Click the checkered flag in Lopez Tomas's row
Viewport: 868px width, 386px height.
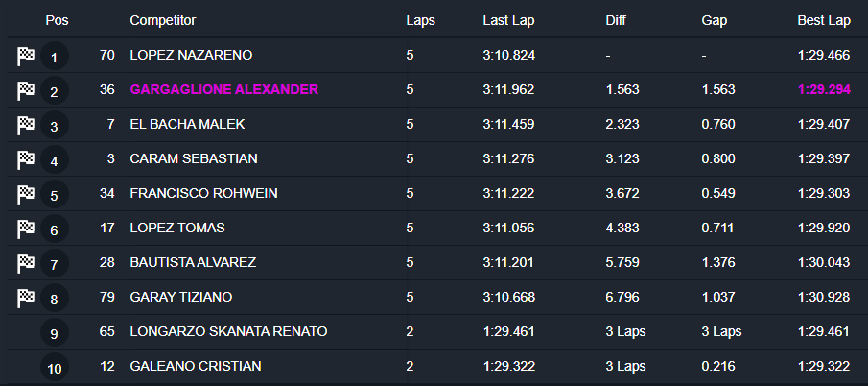(26, 229)
